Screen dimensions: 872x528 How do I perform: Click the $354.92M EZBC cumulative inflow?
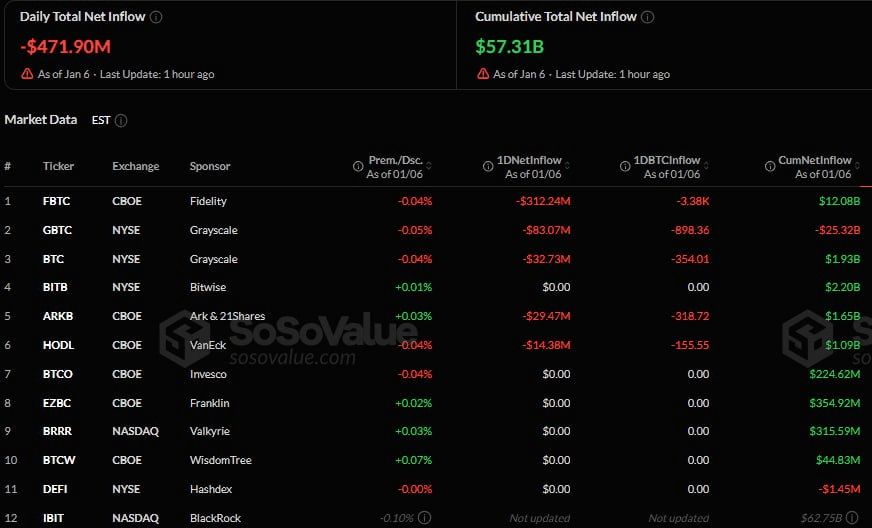tap(835, 403)
